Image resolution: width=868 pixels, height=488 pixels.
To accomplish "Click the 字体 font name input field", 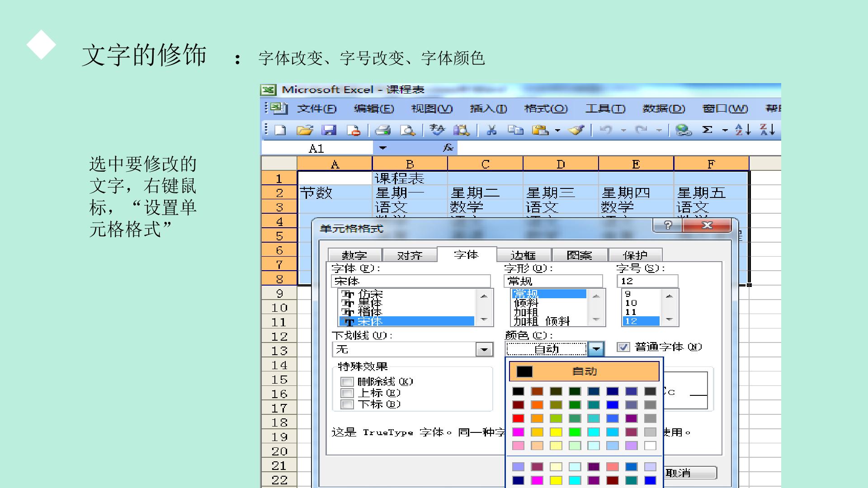I will click(x=411, y=281).
